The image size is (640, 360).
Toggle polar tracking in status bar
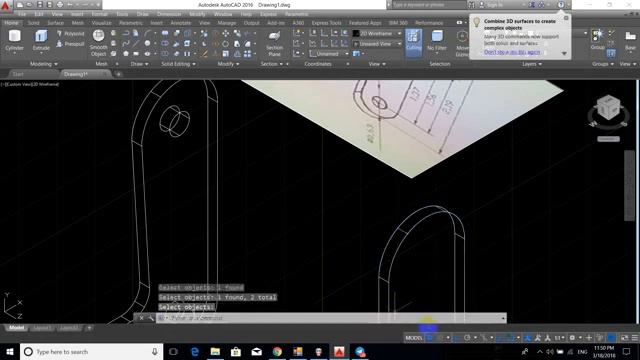click(467, 338)
